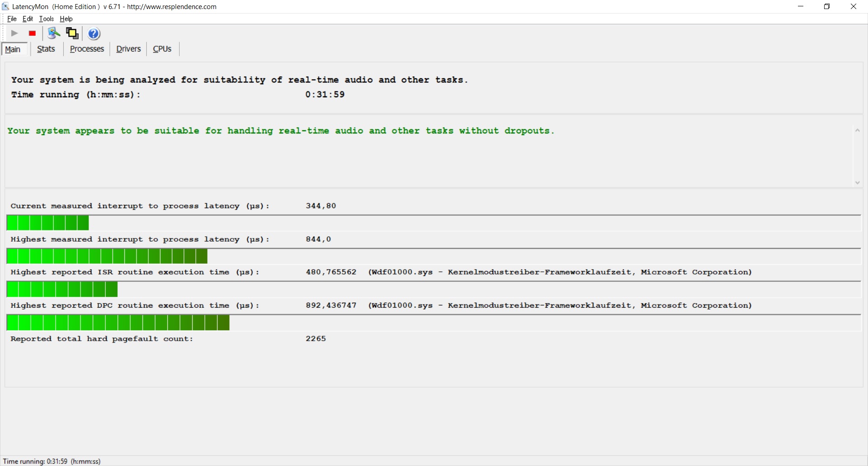
Task: Click the scroll up arrow in message box
Action: tap(857, 131)
